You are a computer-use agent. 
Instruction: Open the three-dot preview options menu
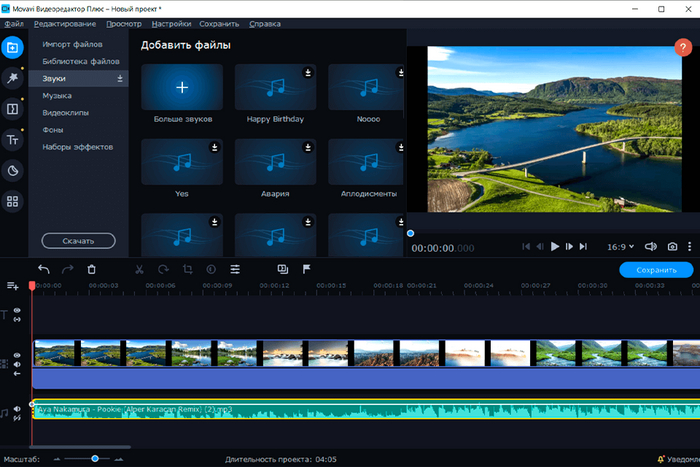(689, 246)
